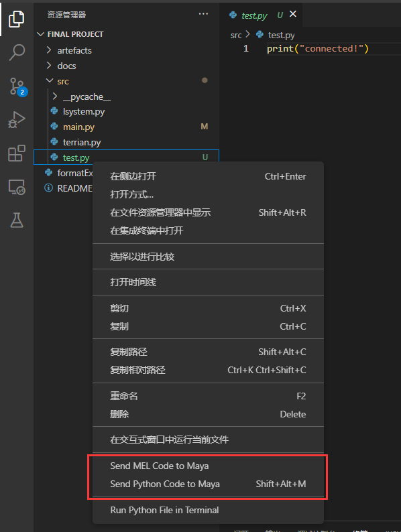This screenshot has width=401, height=532.
Task: Open the Remote Explorer view
Action: 16,187
